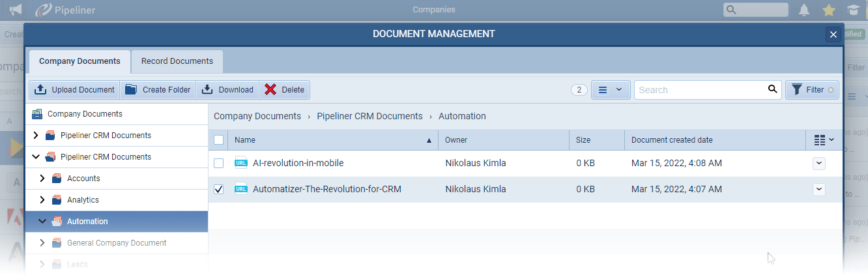The width and height of the screenshot is (868, 275).
Task: Click the graduation cap help icon
Action: pyautogui.click(x=852, y=10)
